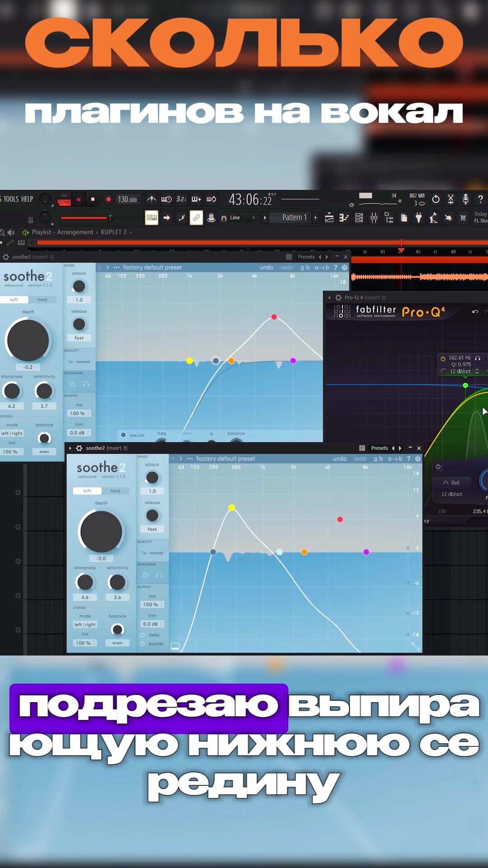Click the question mark in front soothe2
The width and height of the screenshot is (488, 868).
point(408,458)
